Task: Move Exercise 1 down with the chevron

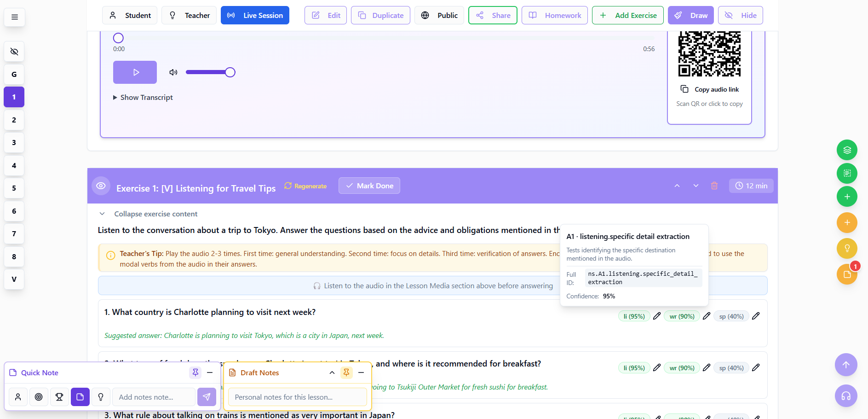Action: point(696,186)
